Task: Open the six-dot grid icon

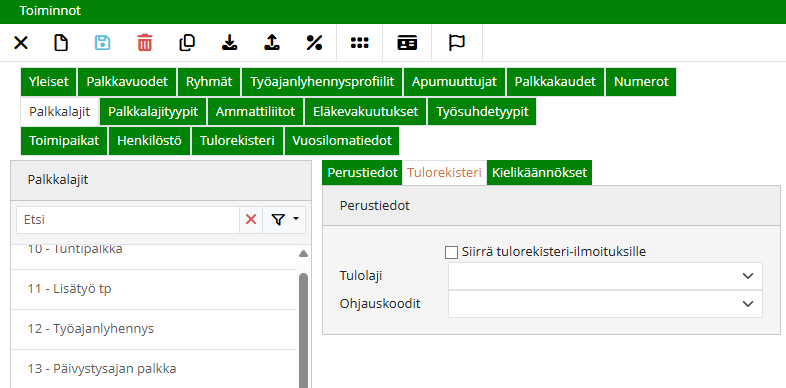Action: coord(359,43)
